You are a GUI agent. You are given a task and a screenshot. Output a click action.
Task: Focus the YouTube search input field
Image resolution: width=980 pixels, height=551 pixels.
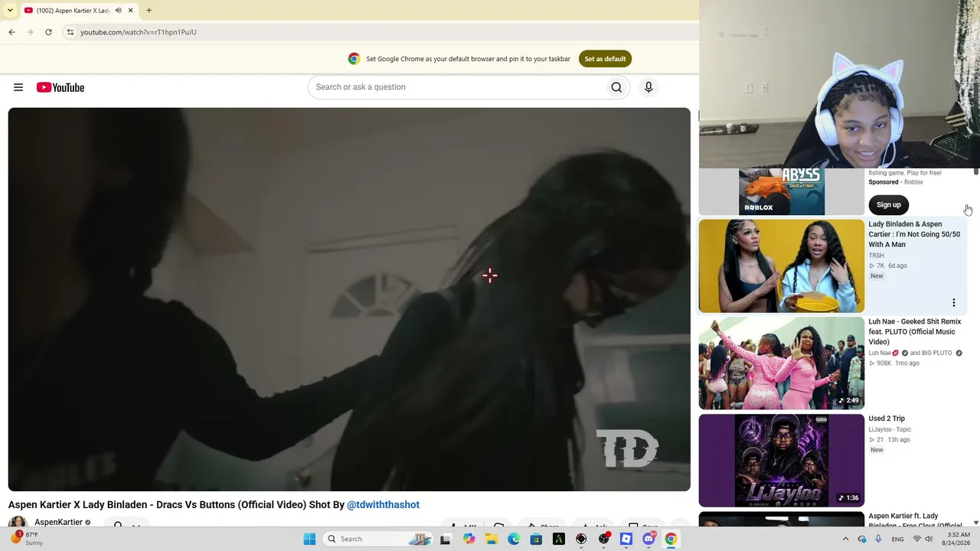coord(458,87)
